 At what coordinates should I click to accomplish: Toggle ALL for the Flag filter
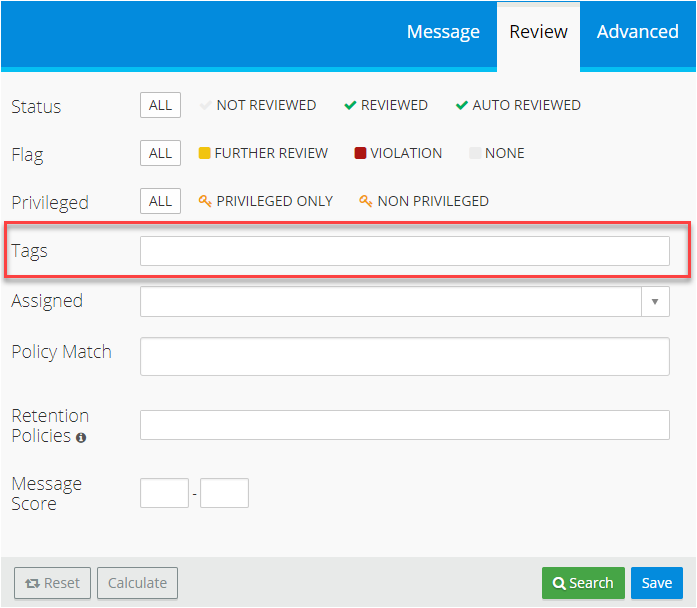160,153
